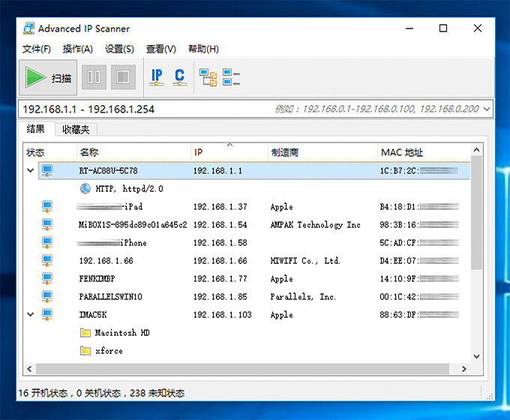The image size is (510, 420).
Task: Click the horizontal scrollbar left arrow
Action: tap(29, 368)
